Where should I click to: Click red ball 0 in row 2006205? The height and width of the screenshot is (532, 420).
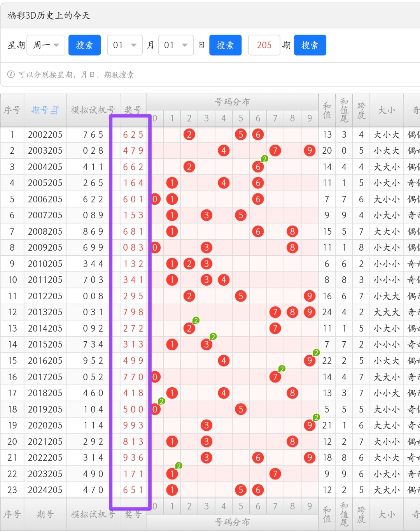155,199
